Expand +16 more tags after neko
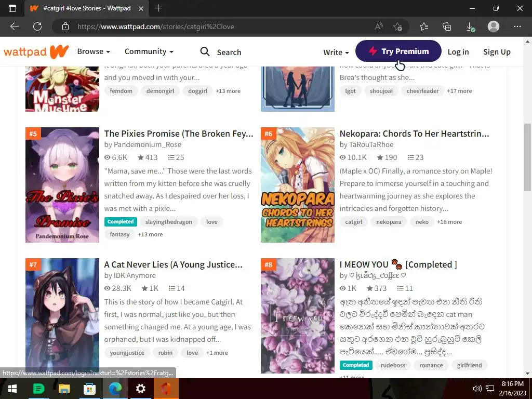Image resolution: width=532 pixels, height=399 pixels. (x=449, y=222)
